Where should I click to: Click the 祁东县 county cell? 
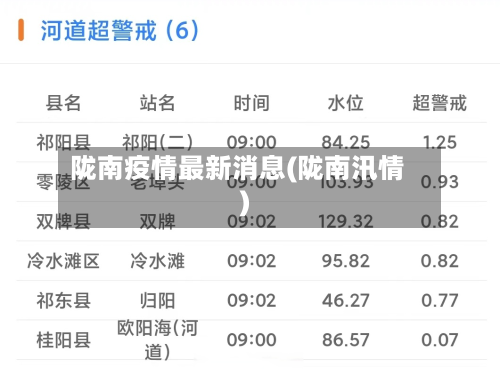point(63,301)
